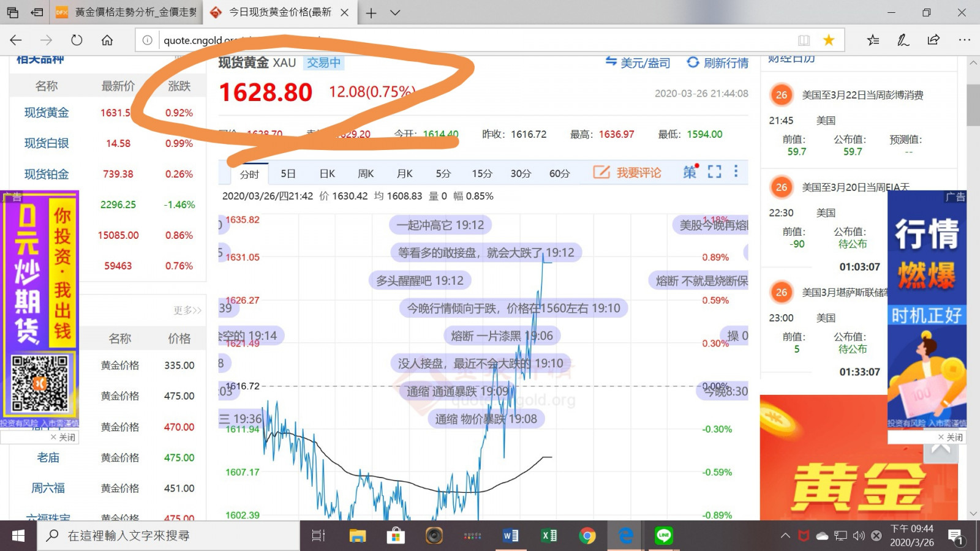980x551 pixels.
Task: Open the notification action center
Action: [956, 537]
